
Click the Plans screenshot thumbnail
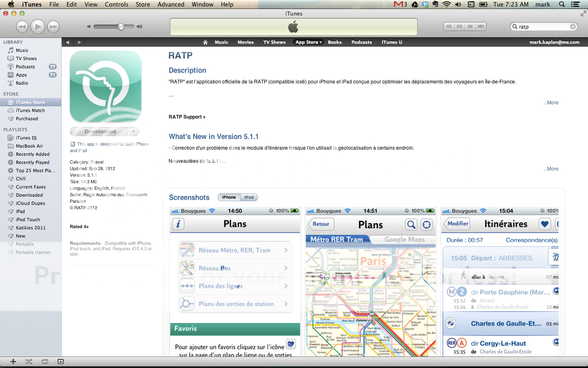(235, 282)
